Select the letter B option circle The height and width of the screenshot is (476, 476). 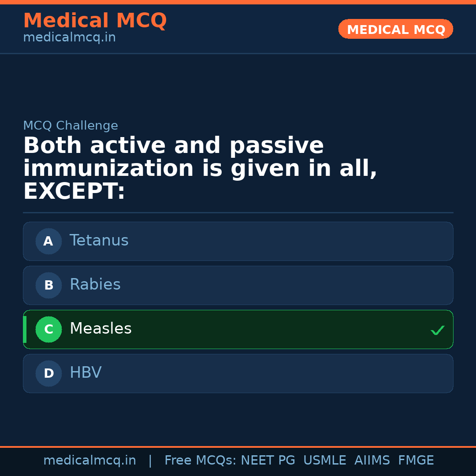[x=48, y=285]
